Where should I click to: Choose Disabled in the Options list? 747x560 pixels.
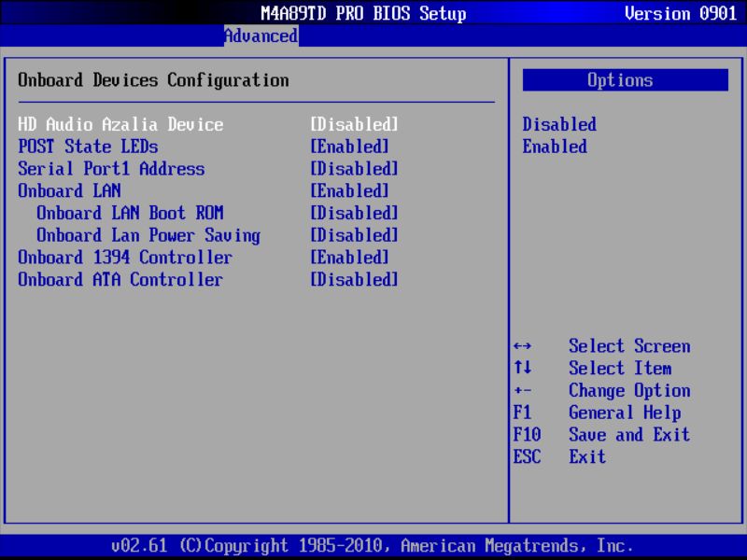click(x=558, y=124)
